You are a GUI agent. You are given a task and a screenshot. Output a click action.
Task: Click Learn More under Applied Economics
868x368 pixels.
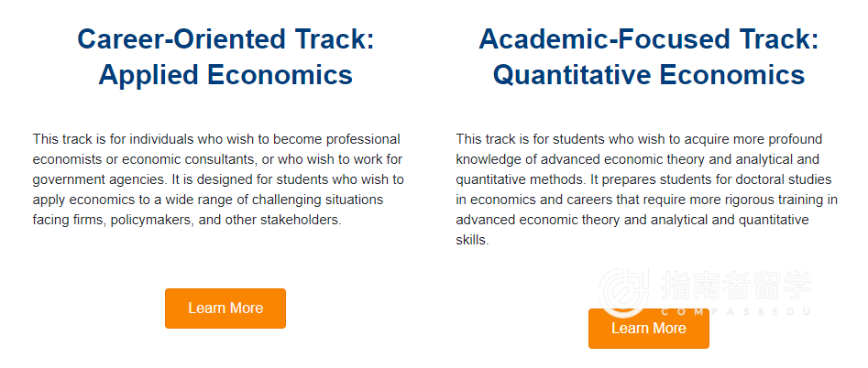[225, 308]
